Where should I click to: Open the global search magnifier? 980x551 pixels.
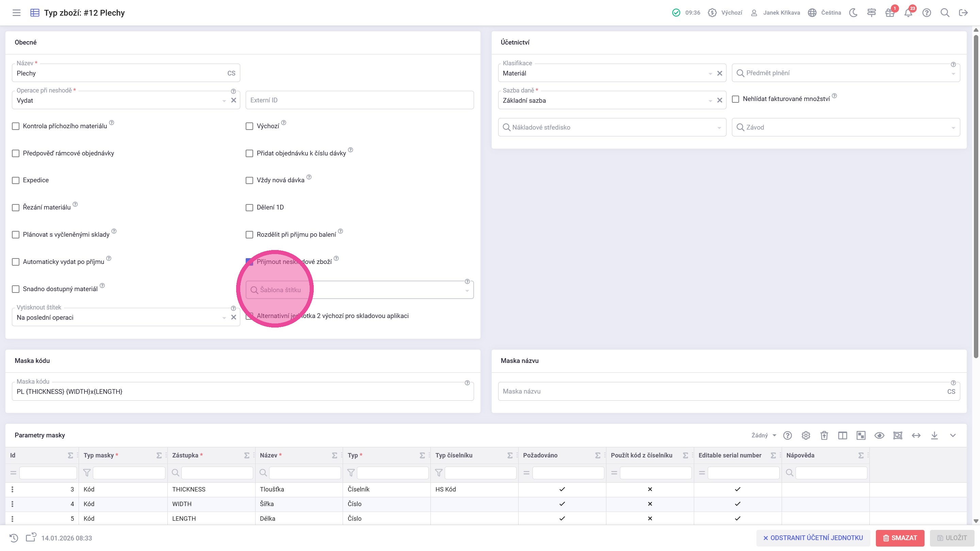pyautogui.click(x=945, y=13)
